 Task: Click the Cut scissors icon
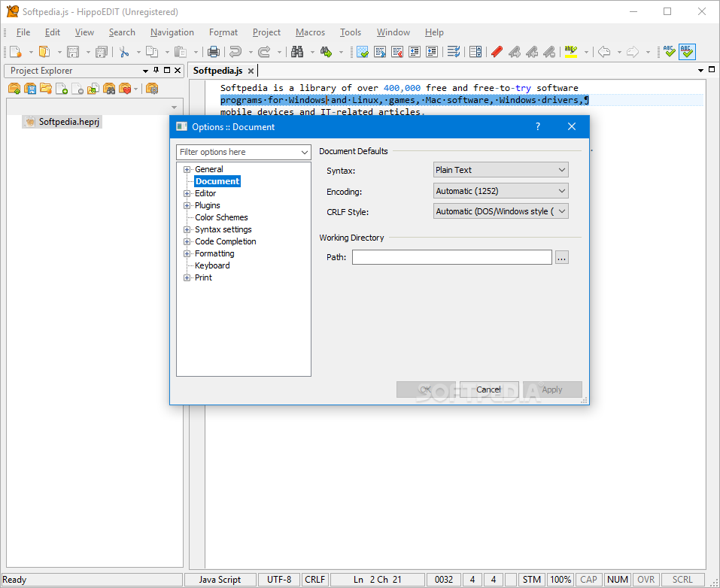click(x=123, y=52)
